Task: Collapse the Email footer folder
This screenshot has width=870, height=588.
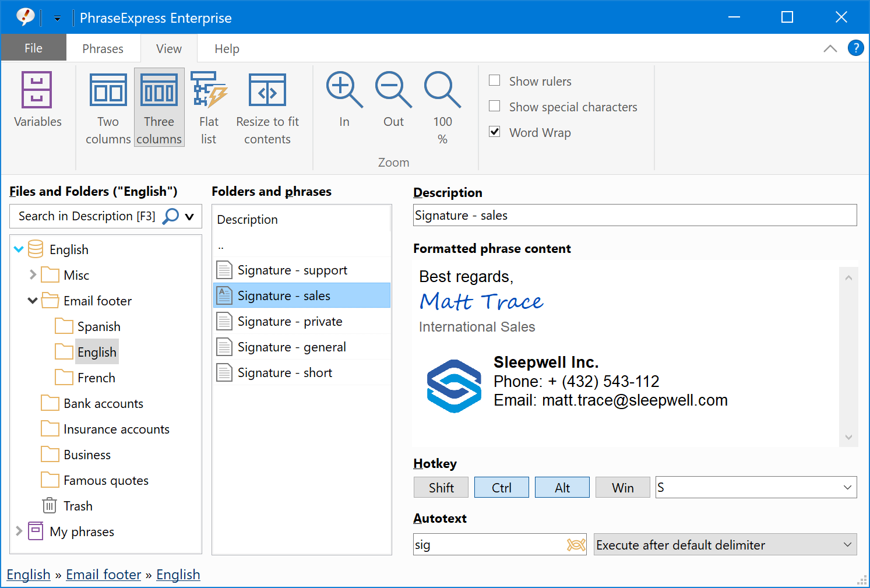Action: 33,301
